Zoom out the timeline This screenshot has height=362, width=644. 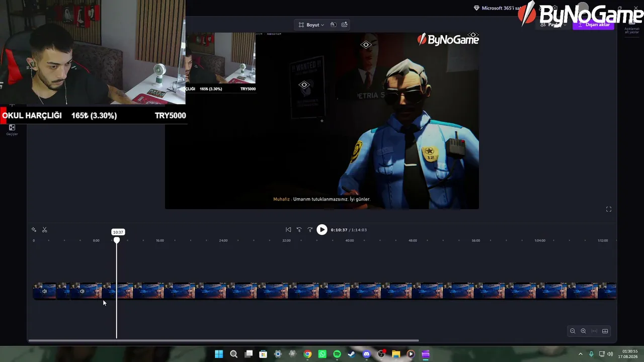coord(573,331)
